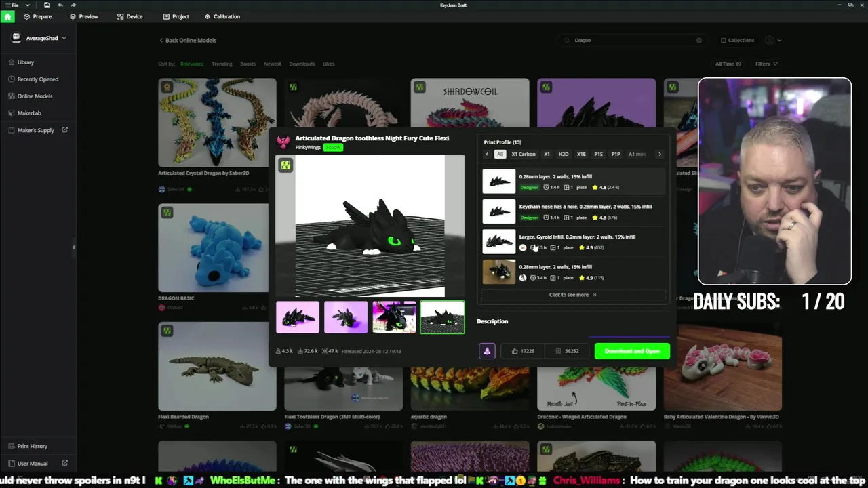Like the model with 17226 likes
The height and width of the screenshot is (488, 868).
coord(523,351)
